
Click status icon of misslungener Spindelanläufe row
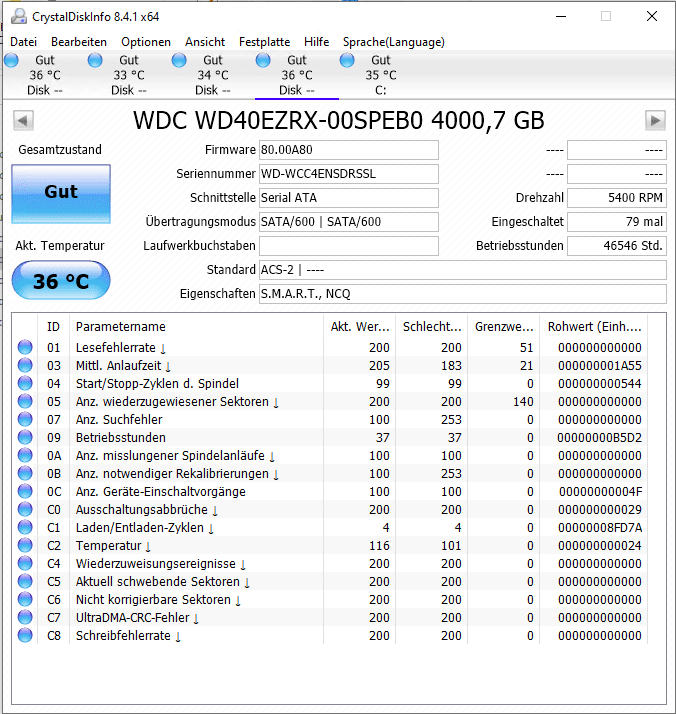click(x=25, y=455)
